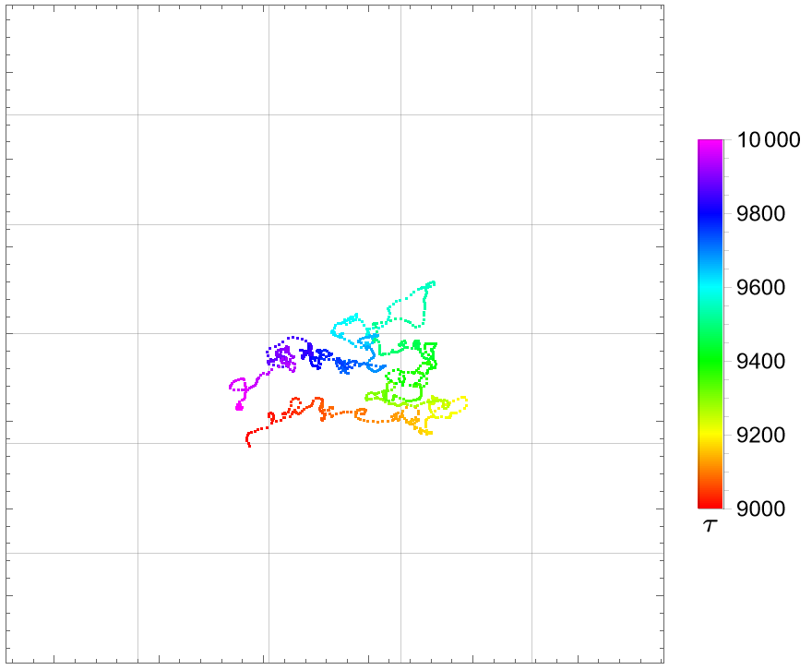
Task: Click the τ symbol below colorbar
Action: coord(710,525)
